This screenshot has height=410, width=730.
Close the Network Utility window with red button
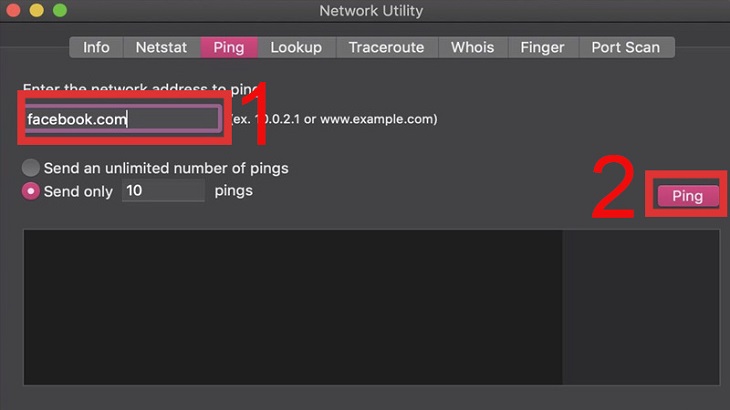tap(13, 10)
